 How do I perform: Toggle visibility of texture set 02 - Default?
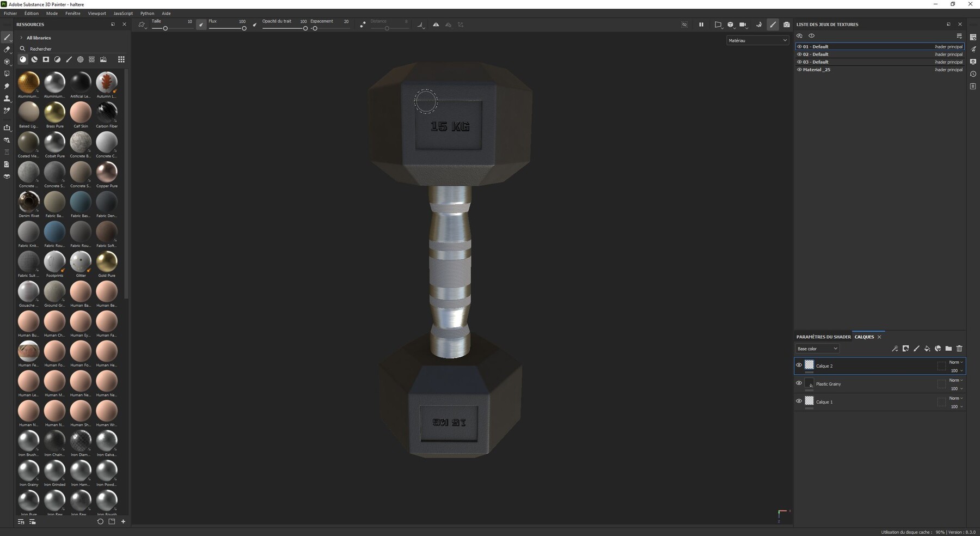point(799,54)
